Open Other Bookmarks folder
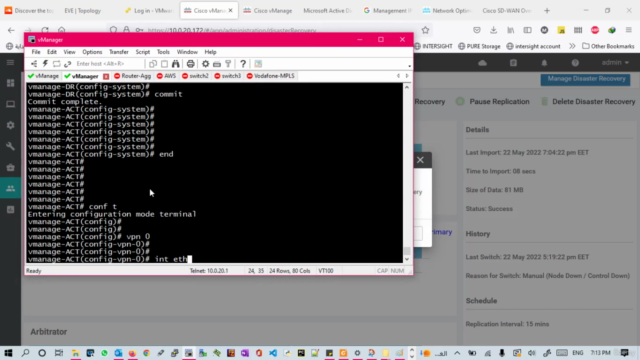The width and height of the screenshot is (640, 360). pyautogui.click(x=608, y=46)
